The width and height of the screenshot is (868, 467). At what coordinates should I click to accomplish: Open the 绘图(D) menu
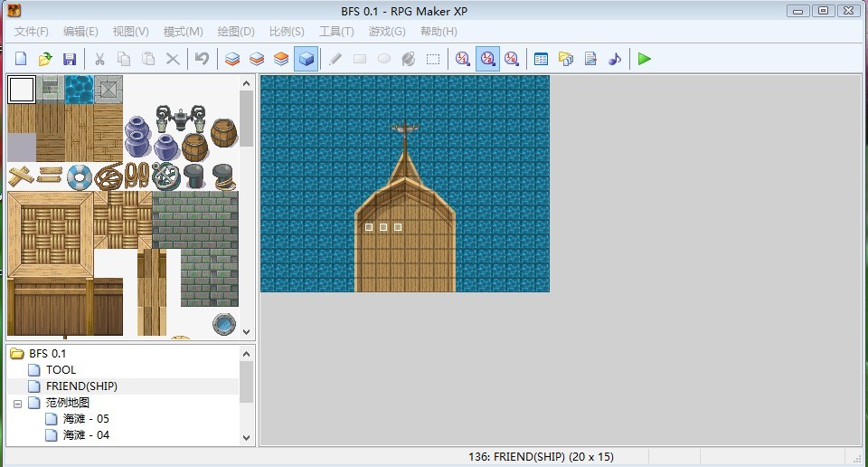point(236,32)
